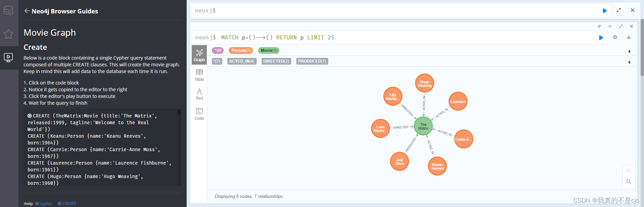Switch to Text view

coord(199,94)
